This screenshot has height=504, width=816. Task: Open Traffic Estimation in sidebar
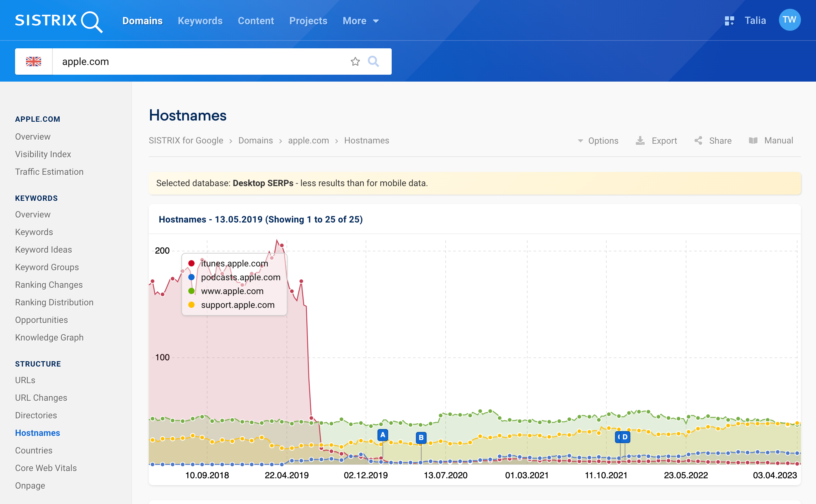[x=49, y=172]
